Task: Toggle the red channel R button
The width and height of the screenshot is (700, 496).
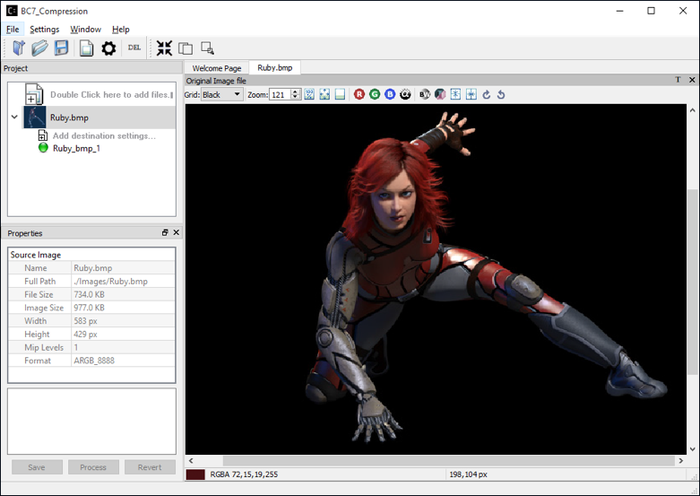Action: [360, 94]
